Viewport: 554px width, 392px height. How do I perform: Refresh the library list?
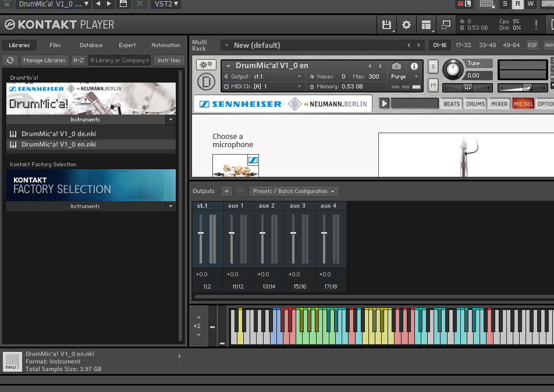point(10,60)
